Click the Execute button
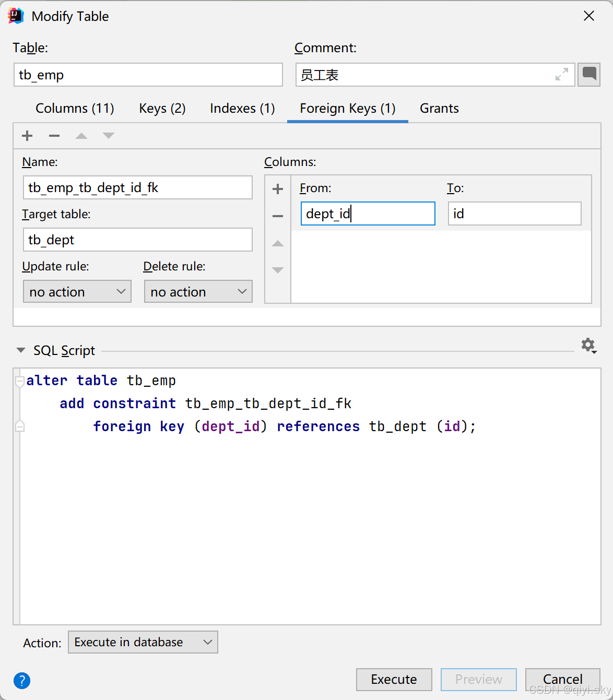 [394, 679]
